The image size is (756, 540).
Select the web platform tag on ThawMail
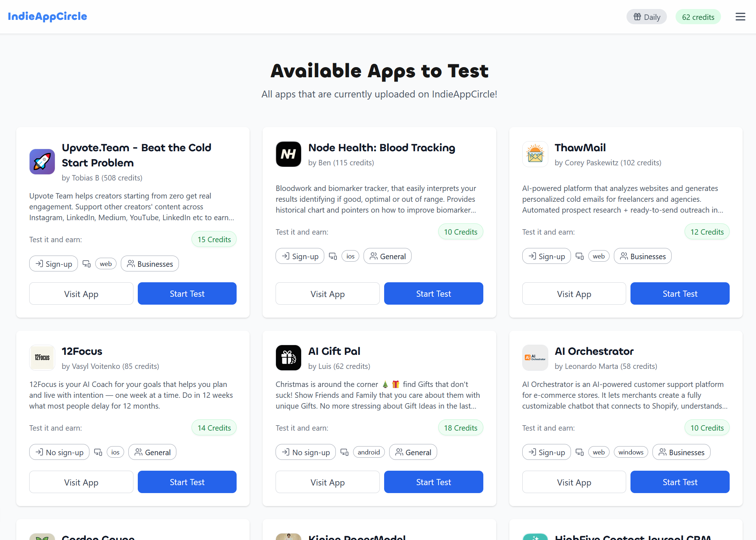coord(599,256)
